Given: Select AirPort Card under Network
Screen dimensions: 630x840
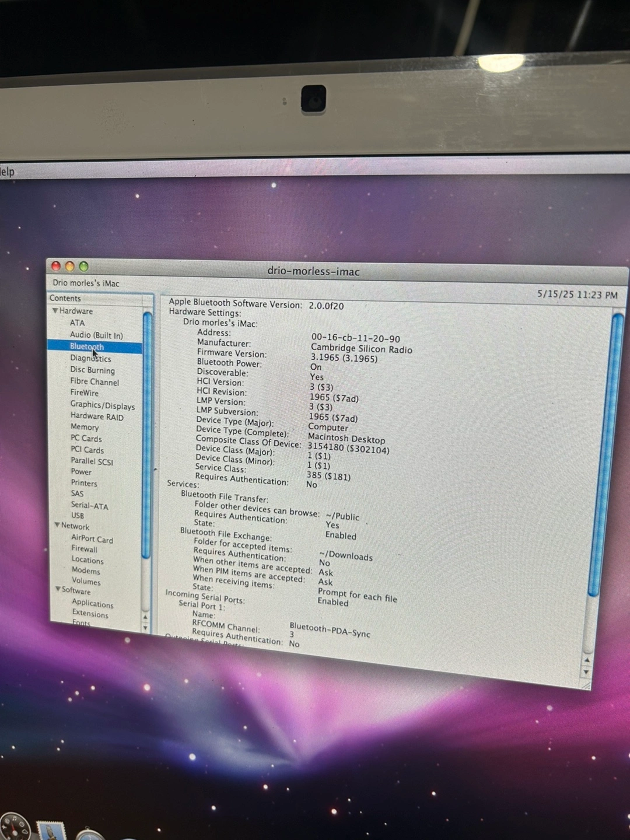Looking at the screenshot, I should coord(92,539).
